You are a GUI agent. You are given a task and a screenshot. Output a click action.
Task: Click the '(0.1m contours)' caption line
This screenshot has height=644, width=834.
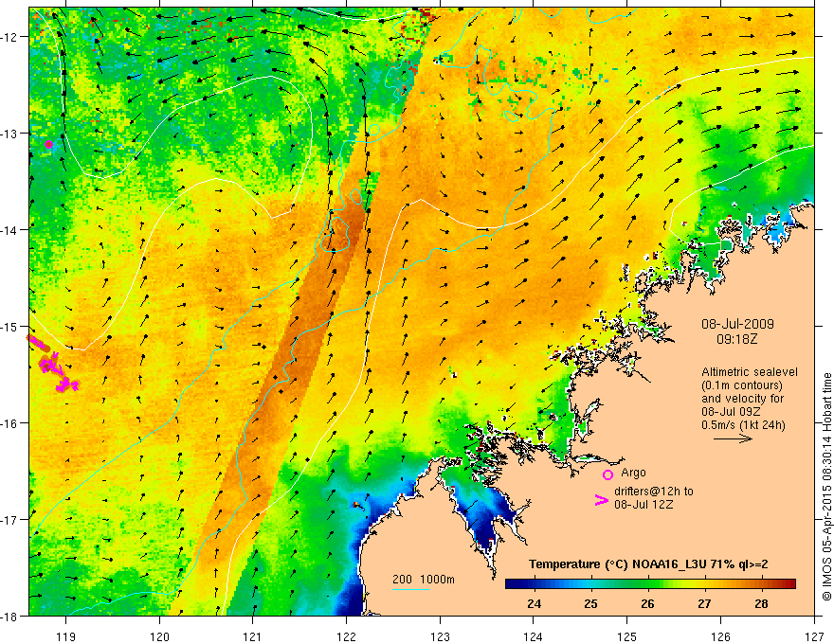[x=742, y=385]
